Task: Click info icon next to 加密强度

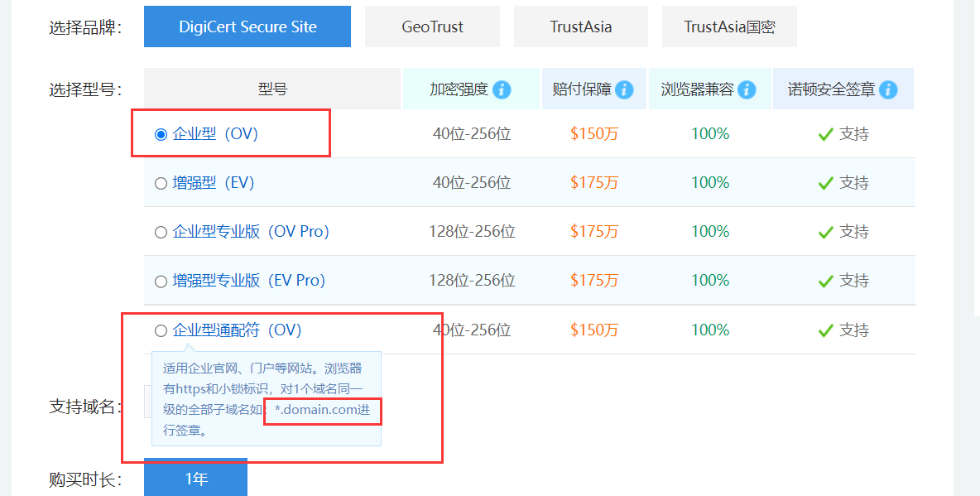Action: [x=502, y=89]
